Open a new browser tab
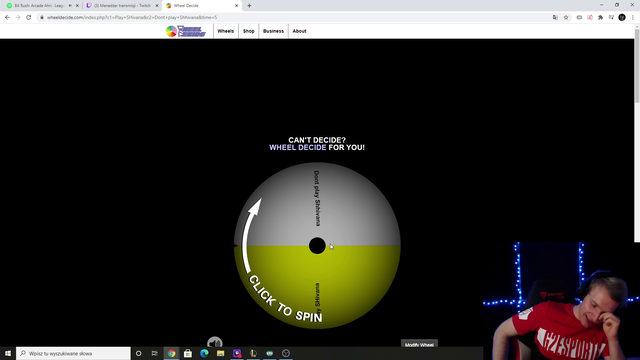 point(249,6)
